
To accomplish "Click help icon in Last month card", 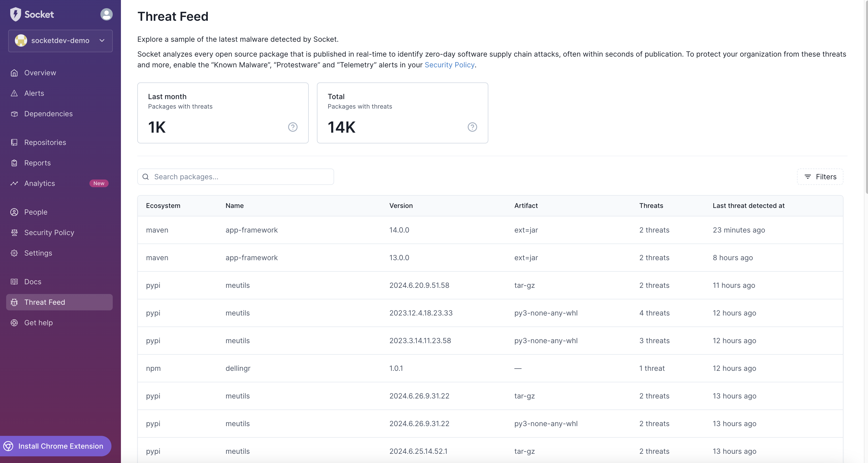I will [x=293, y=127].
